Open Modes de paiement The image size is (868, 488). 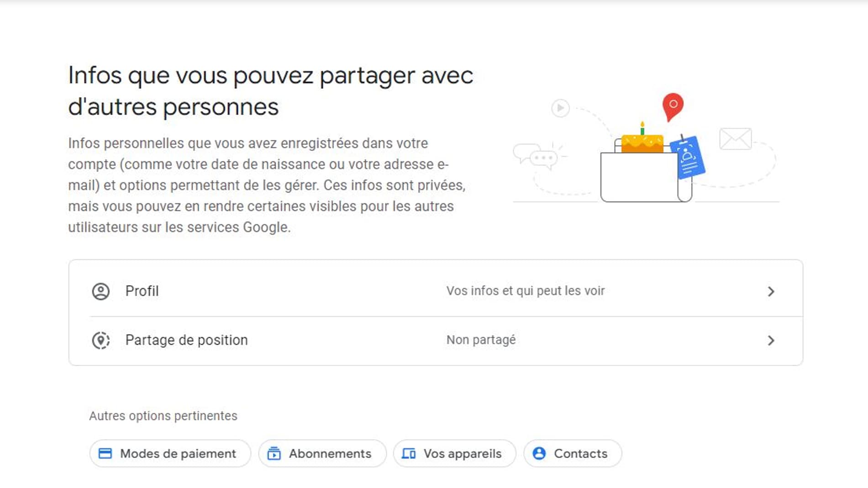click(x=170, y=453)
